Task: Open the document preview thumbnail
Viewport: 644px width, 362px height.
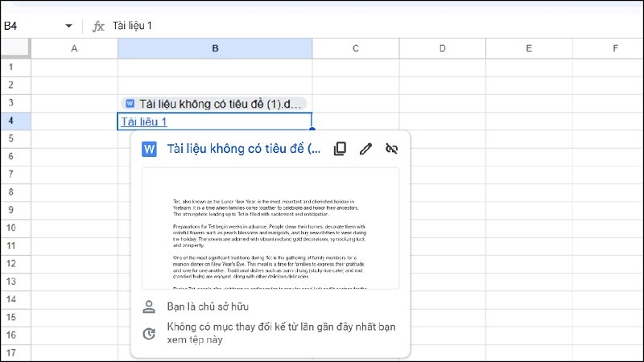Action: tap(270, 228)
